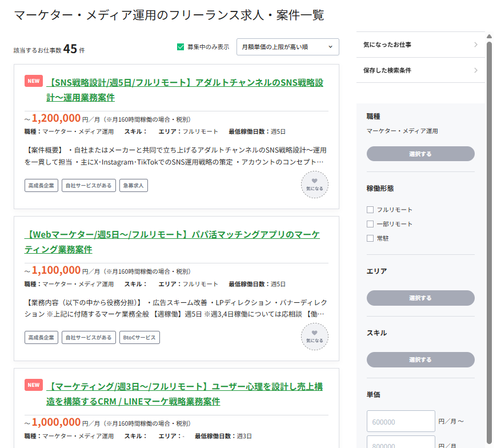Enable フルリモート work style checkbox
This screenshot has width=501, height=448.
(370, 210)
